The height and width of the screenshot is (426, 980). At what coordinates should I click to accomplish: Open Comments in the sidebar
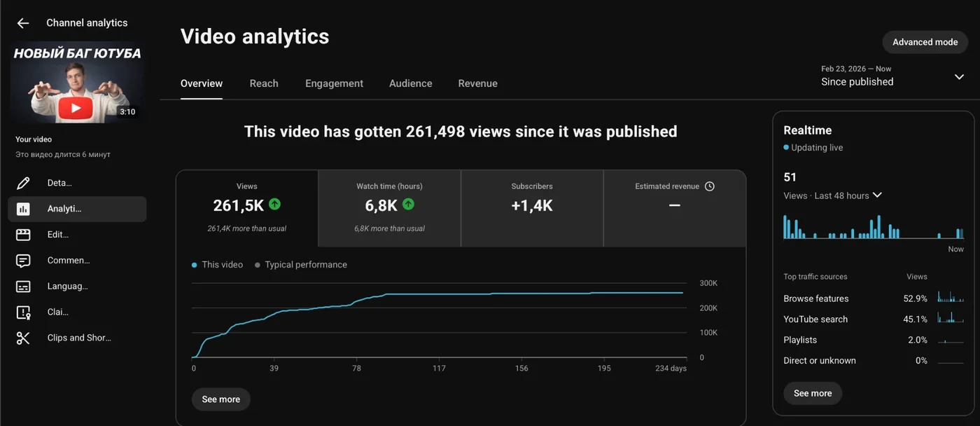pos(77,261)
